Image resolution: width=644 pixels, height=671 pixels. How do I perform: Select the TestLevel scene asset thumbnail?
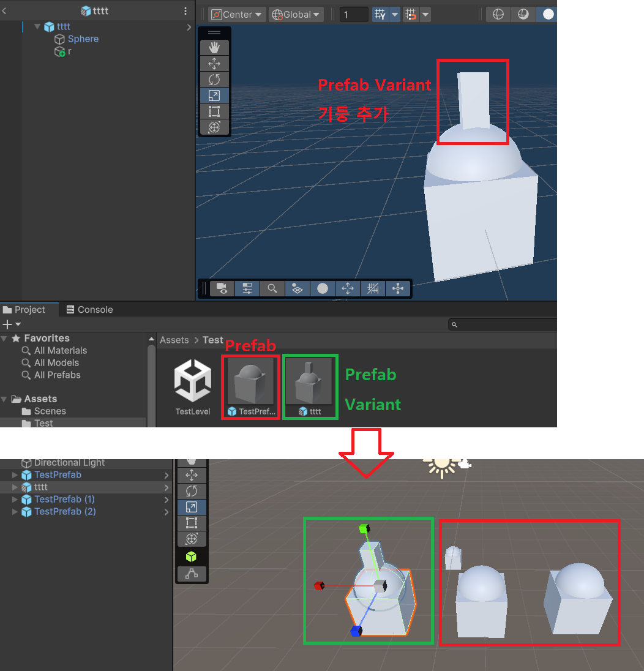click(x=193, y=381)
